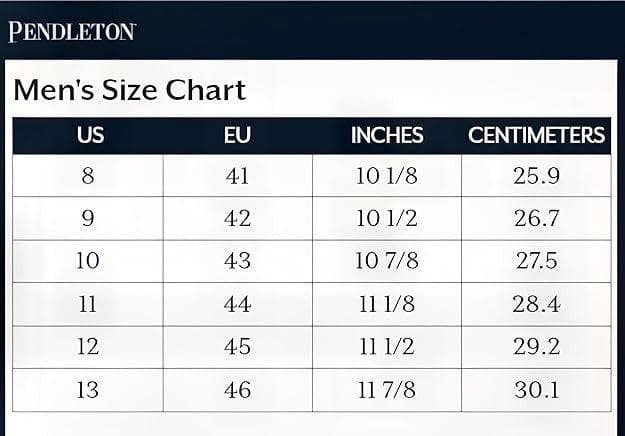Viewport: 625px width, 436px height.
Task: Click EU size 41 cell
Action: pos(237,176)
